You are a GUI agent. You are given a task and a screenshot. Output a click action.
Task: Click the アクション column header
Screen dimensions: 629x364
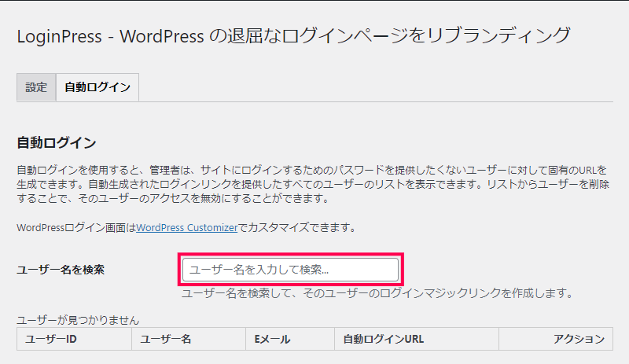[x=556, y=339]
